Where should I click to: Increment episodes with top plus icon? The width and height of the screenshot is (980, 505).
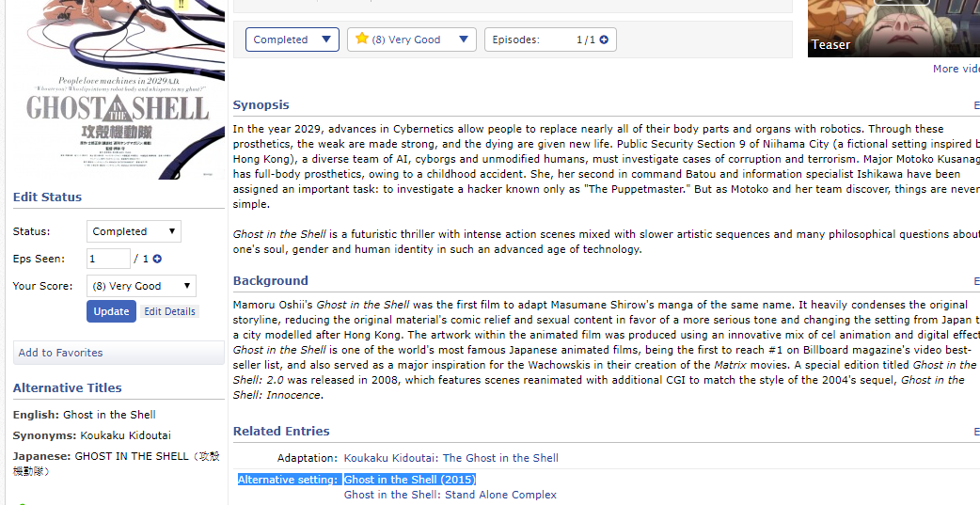point(604,39)
